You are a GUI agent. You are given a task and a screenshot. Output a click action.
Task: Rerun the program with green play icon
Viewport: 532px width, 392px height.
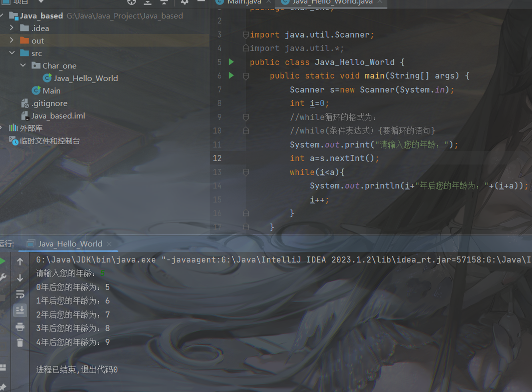pyautogui.click(x=3, y=261)
